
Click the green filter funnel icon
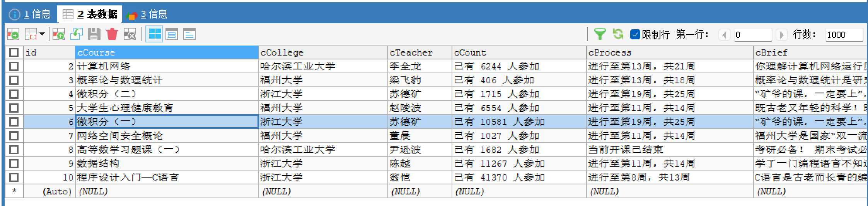(600, 34)
